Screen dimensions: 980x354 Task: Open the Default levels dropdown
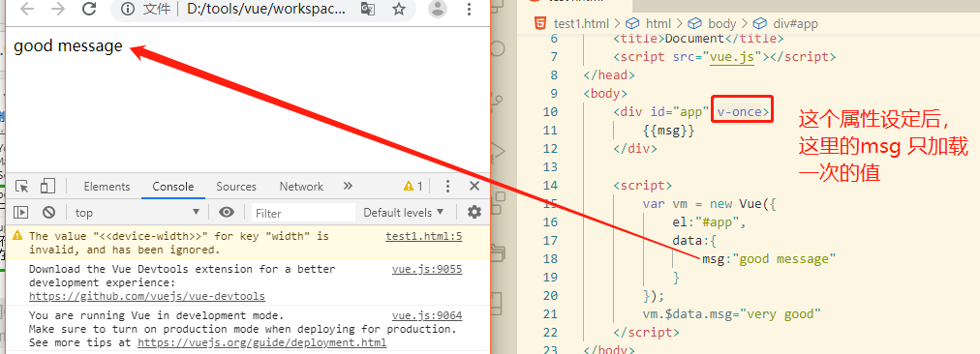404,212
